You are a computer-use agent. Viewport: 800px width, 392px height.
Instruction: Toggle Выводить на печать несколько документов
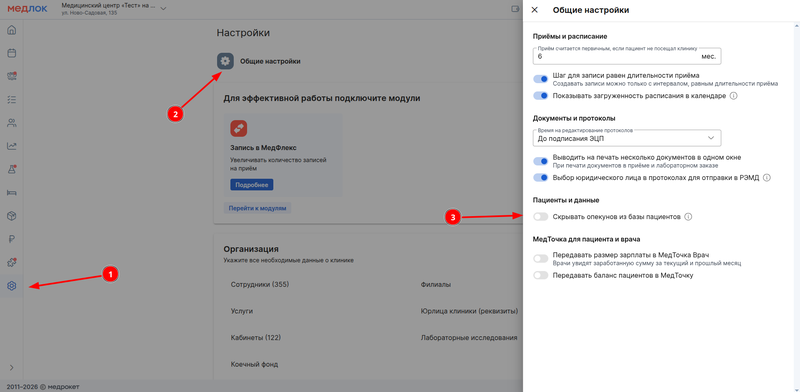(540, 161)
